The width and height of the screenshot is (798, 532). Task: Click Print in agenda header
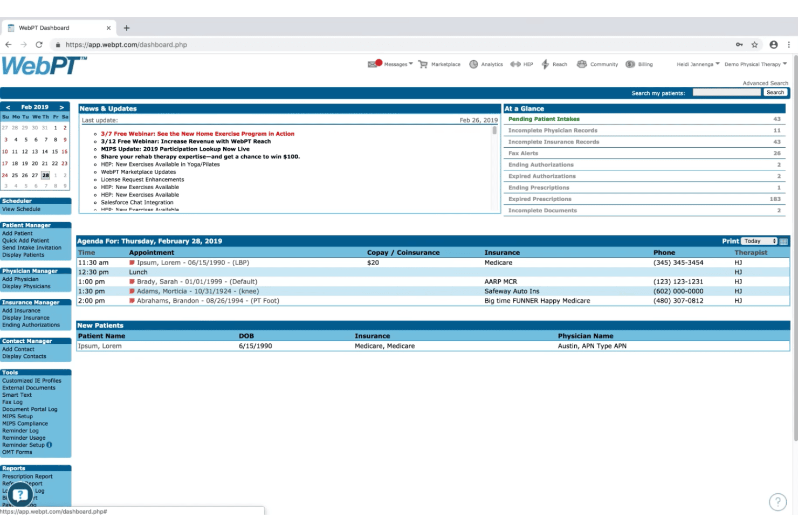[x=731, y=241]
